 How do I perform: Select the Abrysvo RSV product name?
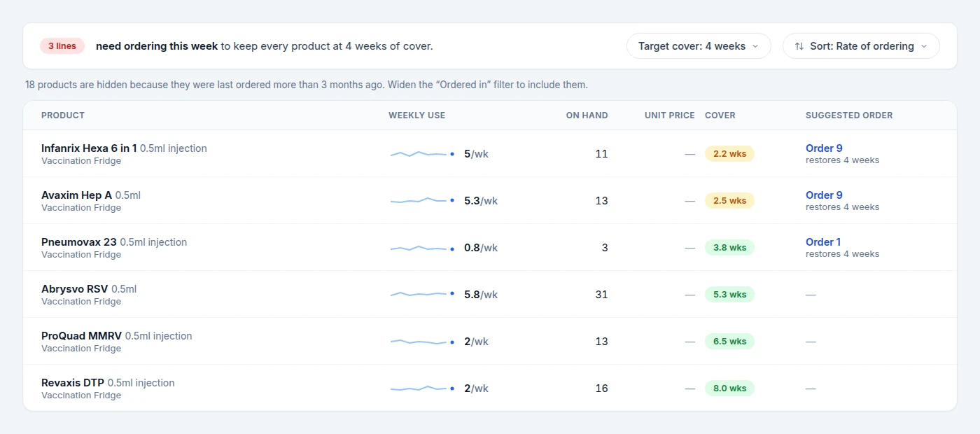tap(75, 289)
